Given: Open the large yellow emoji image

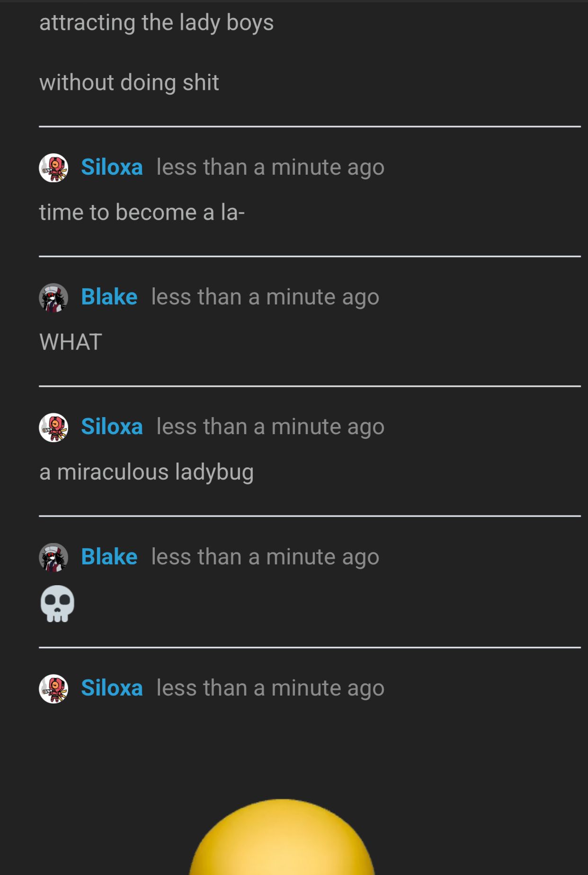Looking at the screenshot, I should click(x=282, y=837).
